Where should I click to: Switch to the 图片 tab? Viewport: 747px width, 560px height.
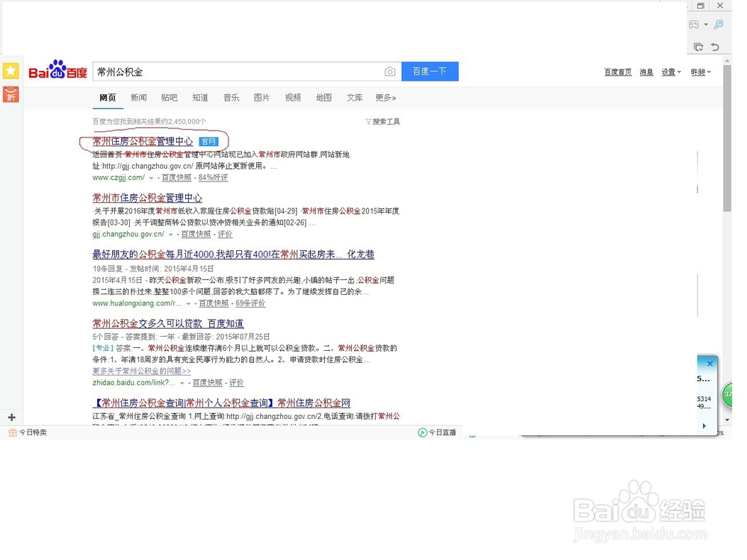261,98
